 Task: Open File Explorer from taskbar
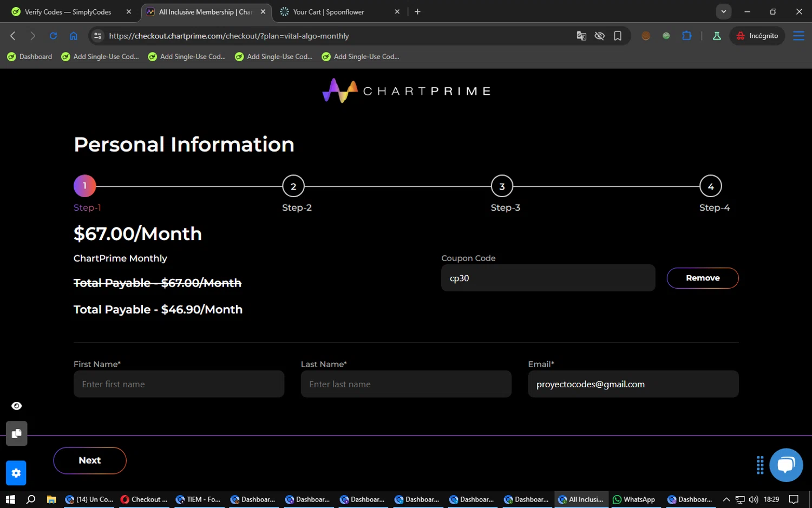point(51,499)
